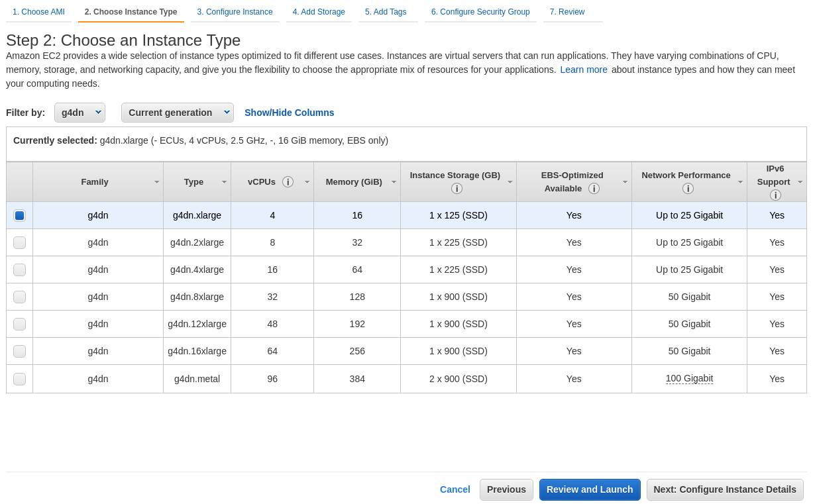This screenshot has width=813, height=504.
Task: Go to the 1. Choose AMI tab
Action: [38, 12]
